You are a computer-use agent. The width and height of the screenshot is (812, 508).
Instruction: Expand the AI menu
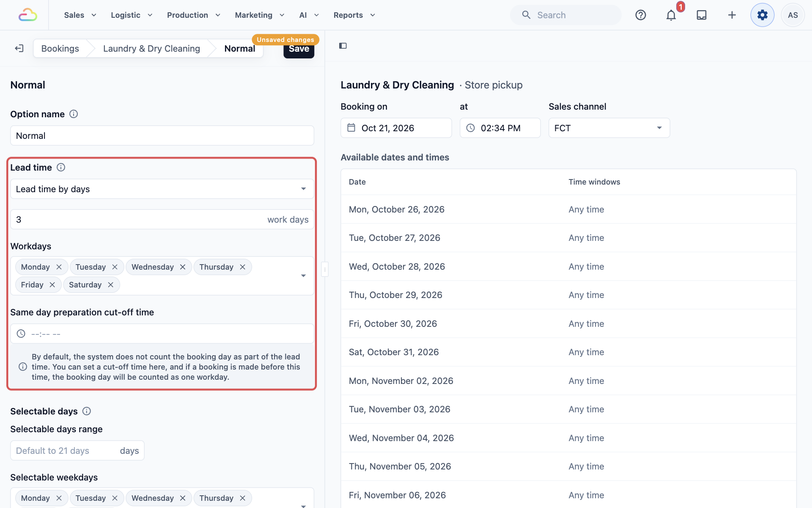[x=309, y=15]
